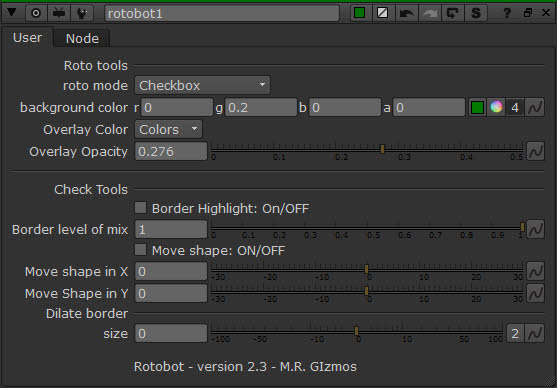This screenshot has width=557, height=388.
Task: Click the Dilate border size slider
Action: coord(357,333)
